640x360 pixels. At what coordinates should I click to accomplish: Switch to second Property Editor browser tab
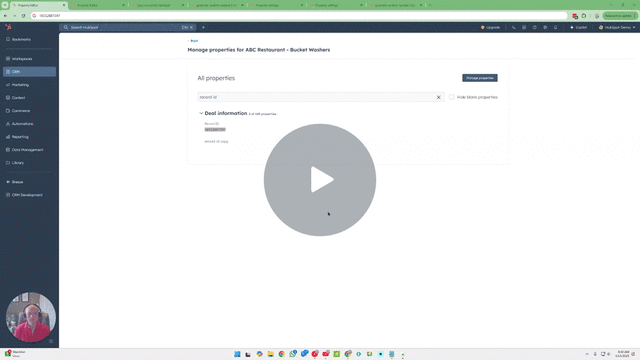tap(98, 5)
